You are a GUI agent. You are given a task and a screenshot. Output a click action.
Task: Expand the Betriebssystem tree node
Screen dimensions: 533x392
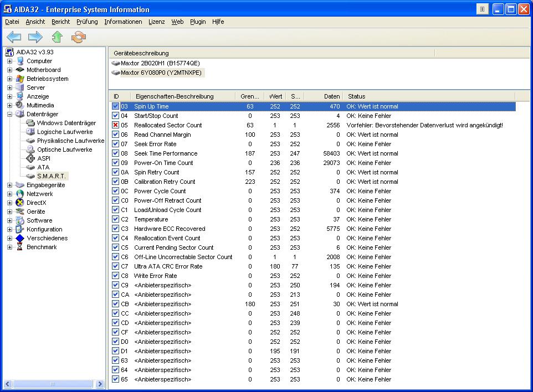[x=9, y=79]
